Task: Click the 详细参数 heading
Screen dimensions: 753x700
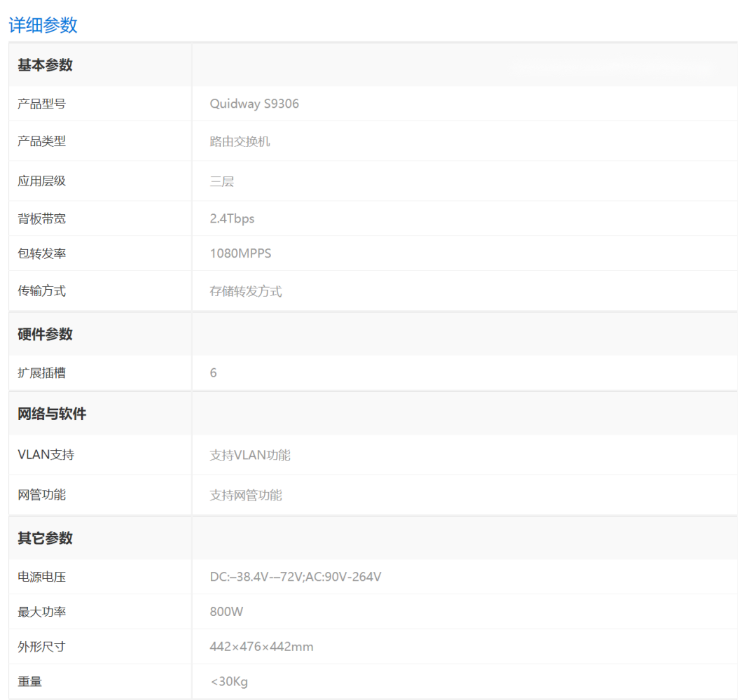Action: pyautogui.click(x=43, y=25)
